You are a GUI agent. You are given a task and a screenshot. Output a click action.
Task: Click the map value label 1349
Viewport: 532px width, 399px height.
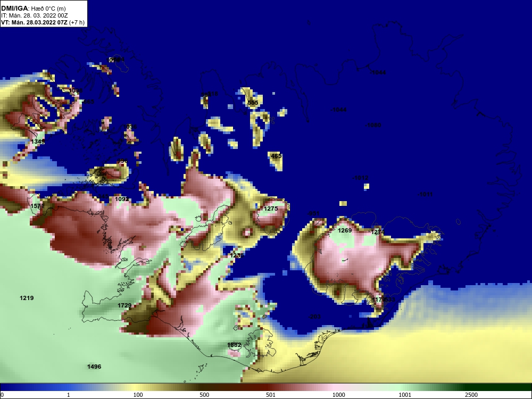(38, 142)
